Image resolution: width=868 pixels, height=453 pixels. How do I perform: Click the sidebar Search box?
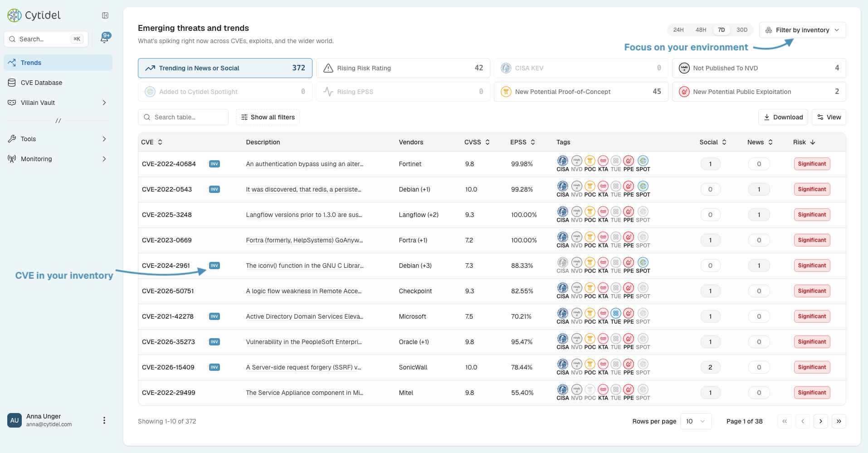click(46, 39)
